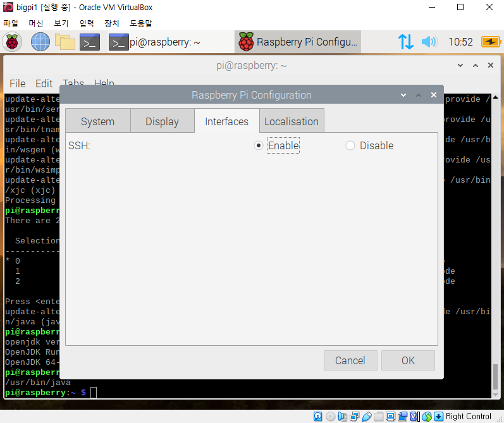This screenshot has width=504, height=423.
Task: Select the Disable radio button for SSH
Action: tap(350, 145)
